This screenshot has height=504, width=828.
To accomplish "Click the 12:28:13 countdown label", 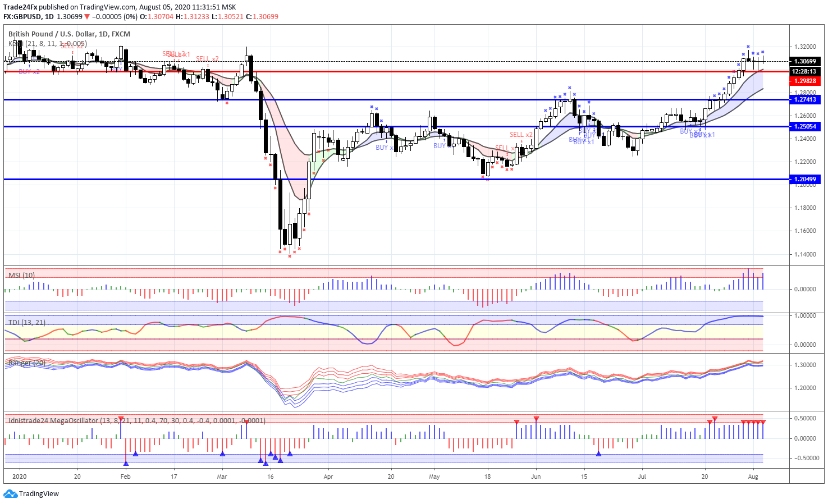I will [805, 71].
